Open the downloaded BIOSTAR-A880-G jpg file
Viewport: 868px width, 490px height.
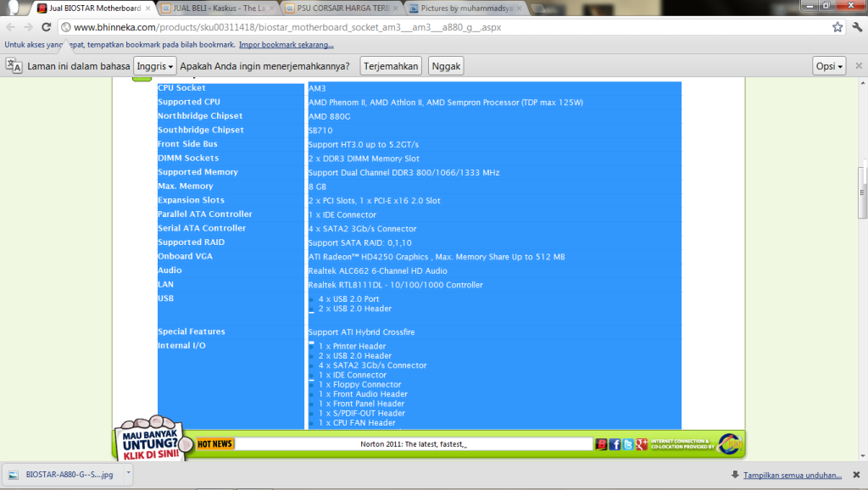(68, 475)
